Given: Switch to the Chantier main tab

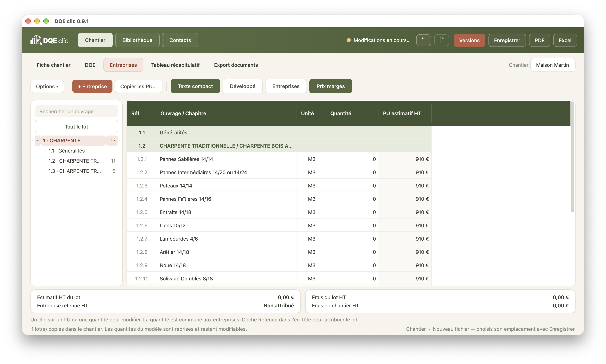Looking at the screenshot, I should 95,40.
